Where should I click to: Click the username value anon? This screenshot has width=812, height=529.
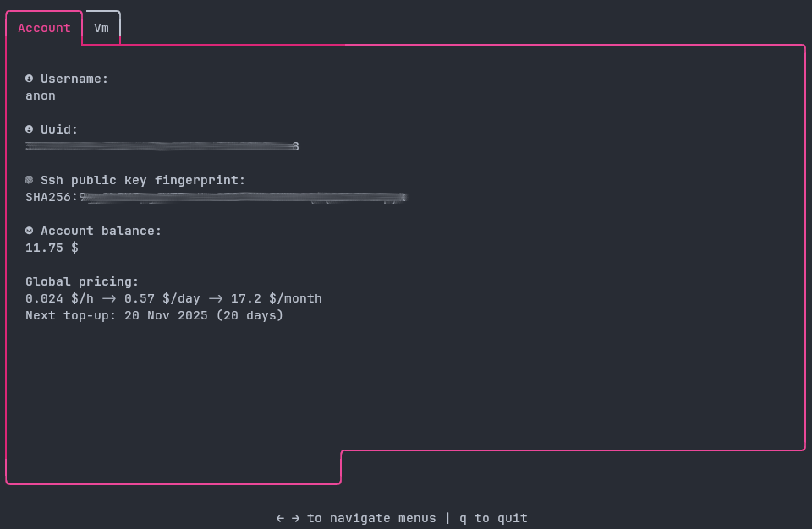point(41,95)
